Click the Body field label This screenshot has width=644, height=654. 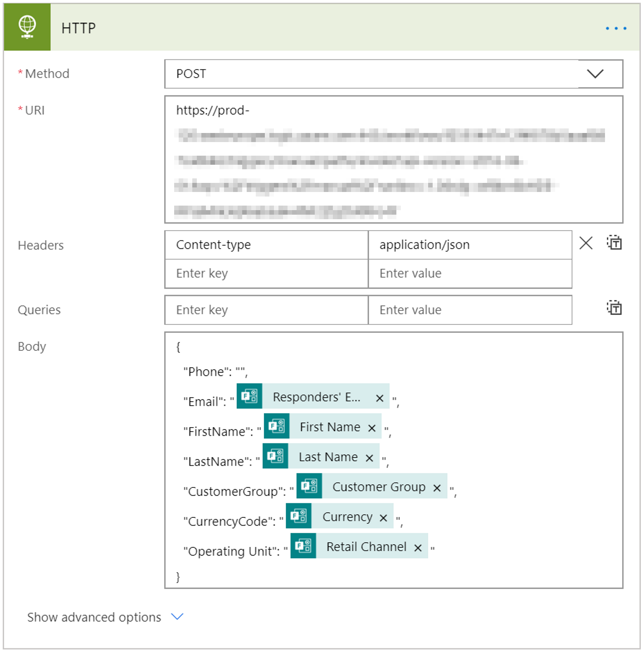(32, 347)
